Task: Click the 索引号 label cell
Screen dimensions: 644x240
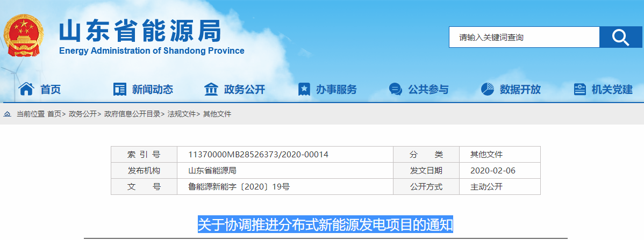Action: pyautogui.click(x=144, y=155)
